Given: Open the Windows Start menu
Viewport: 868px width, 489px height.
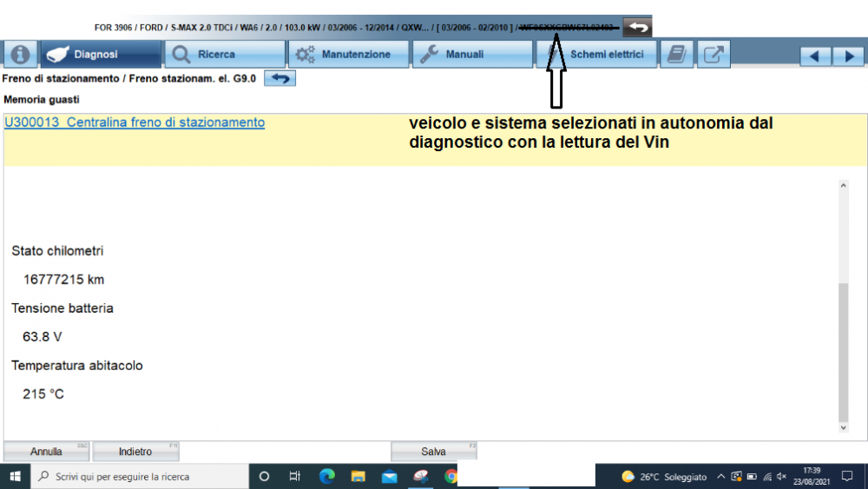Looking at the screenshot, I should click(x=15, y=476).
